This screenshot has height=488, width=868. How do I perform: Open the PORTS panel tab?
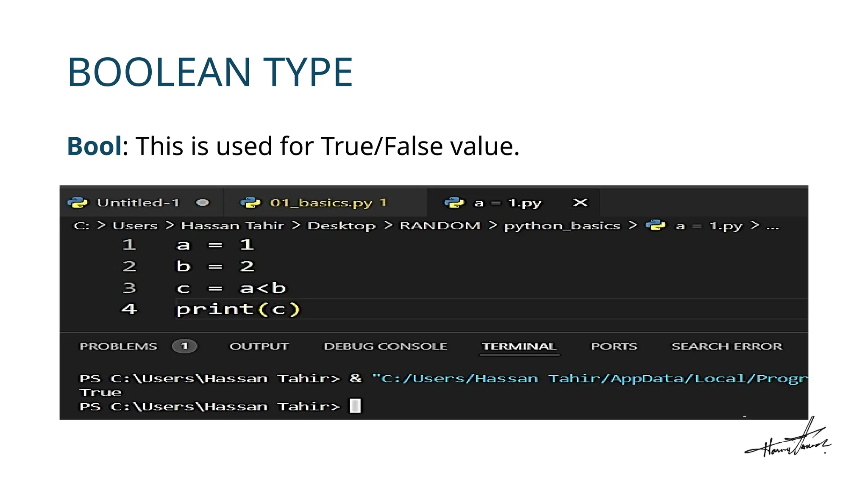coord(614,346)
